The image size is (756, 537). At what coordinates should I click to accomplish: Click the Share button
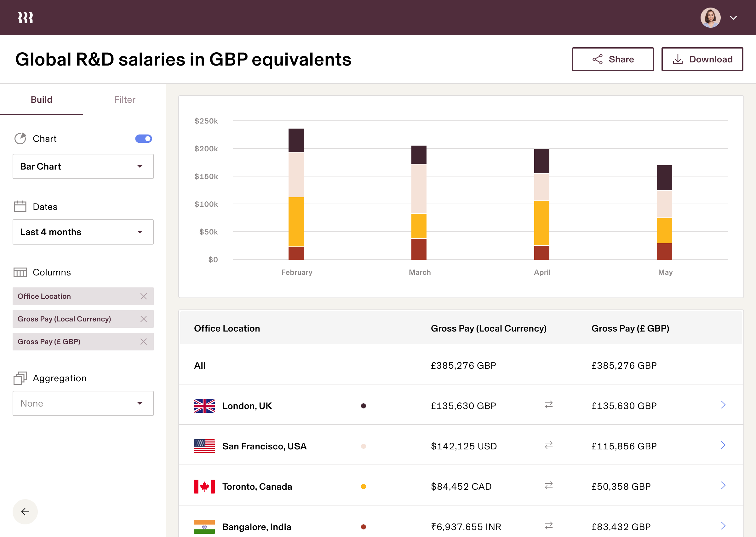click(x=613, y=59)
